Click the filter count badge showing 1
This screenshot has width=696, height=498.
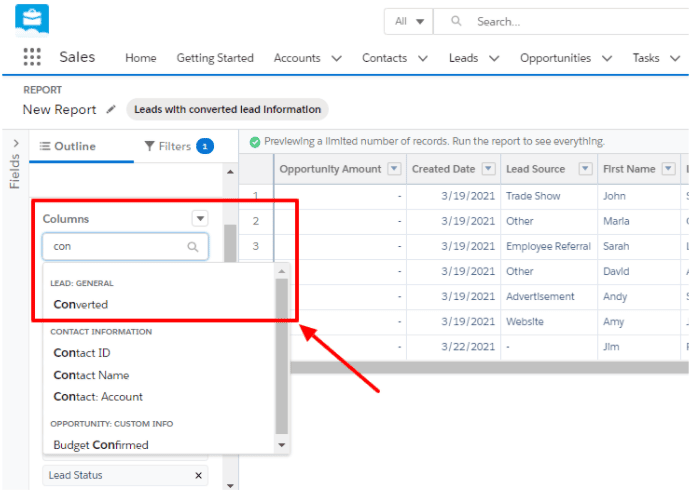pyautogui.click(x=205, y=146)
